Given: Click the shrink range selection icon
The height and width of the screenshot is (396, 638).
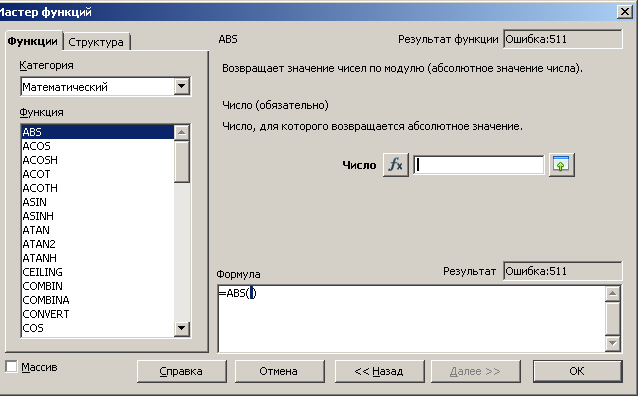Looking at the screenshot, I should click(562, 165).
